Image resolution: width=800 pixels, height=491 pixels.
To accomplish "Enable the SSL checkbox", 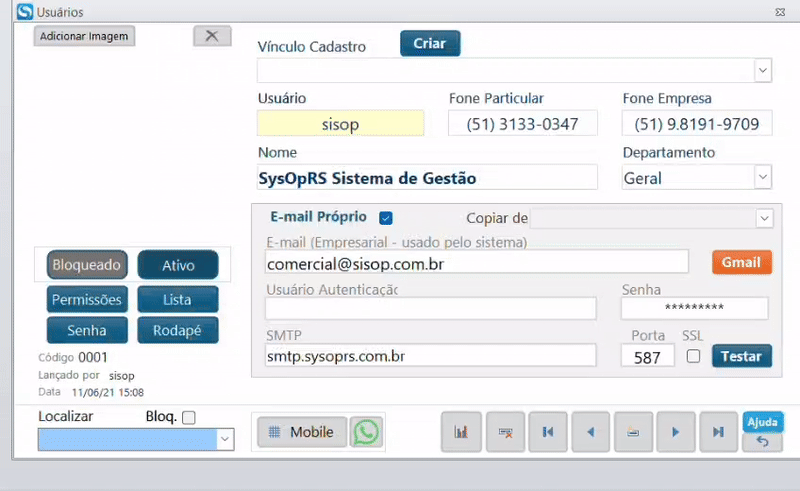I will (x=693, y=356).
